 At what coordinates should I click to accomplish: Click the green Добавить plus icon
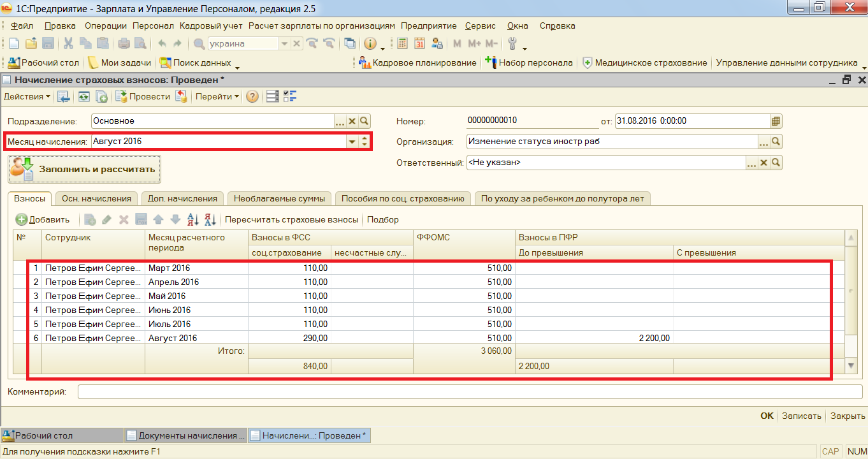[x=22, y=220]
